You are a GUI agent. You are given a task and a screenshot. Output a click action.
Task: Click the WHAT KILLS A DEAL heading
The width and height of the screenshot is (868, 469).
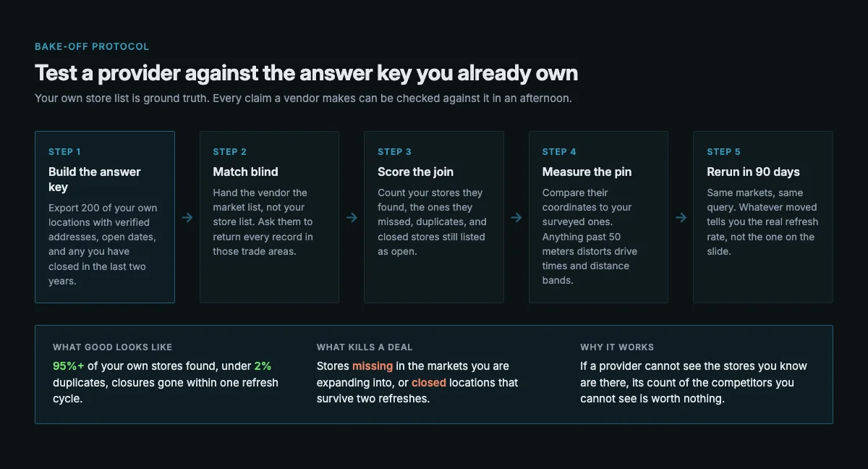pos(365,347)
